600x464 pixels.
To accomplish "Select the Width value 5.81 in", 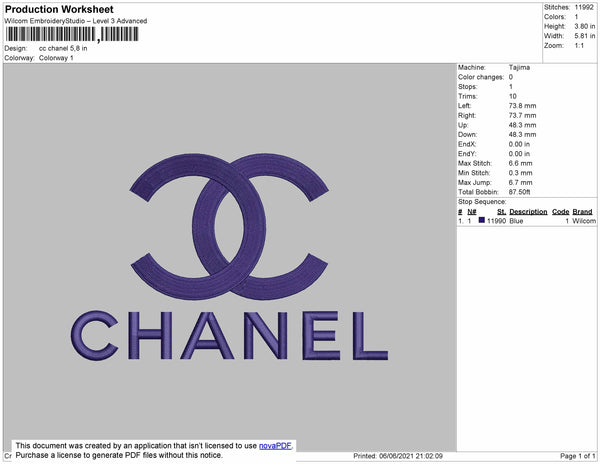I will tap(585, 36).
